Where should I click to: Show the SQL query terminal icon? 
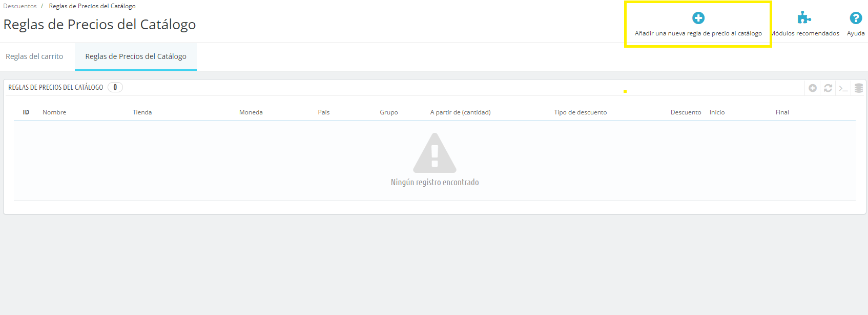(x=843, y=88)
